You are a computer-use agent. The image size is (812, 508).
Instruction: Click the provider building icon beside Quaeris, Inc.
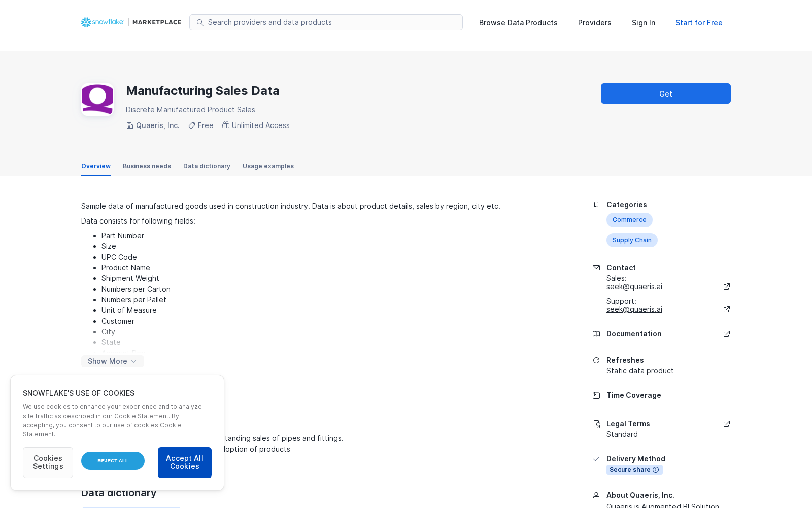click(x=130, y=125)
